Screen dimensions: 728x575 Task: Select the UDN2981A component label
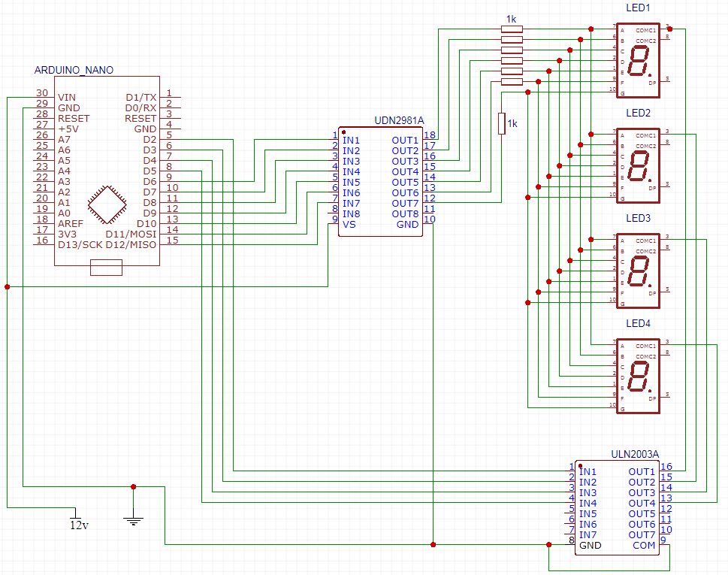pos(399,121)
